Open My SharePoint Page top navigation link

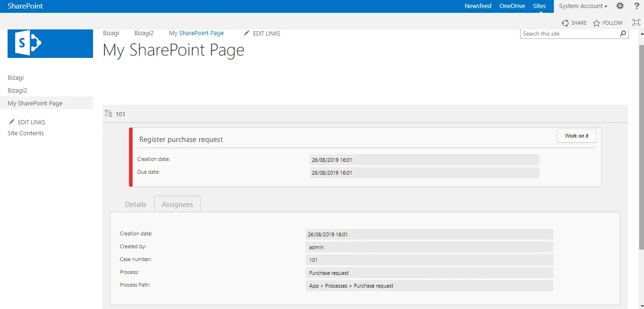pyautogui.click(x=196, y=33)
